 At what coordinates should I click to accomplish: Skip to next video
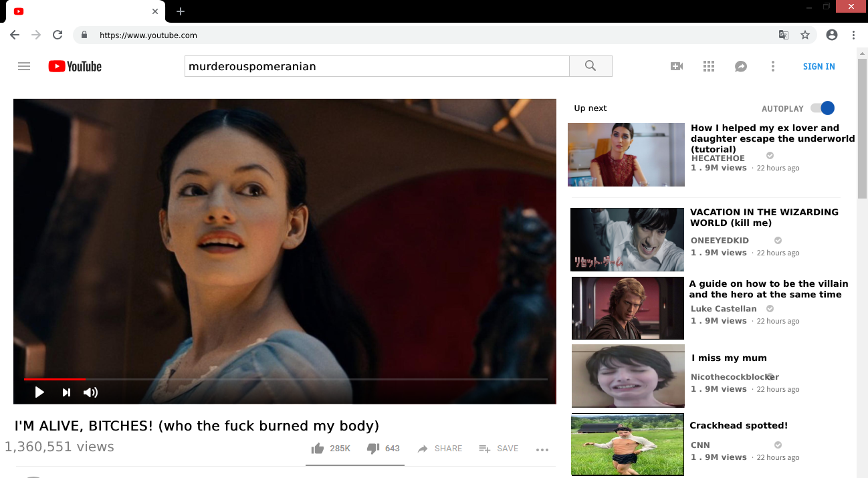click(x=66, y=392)
